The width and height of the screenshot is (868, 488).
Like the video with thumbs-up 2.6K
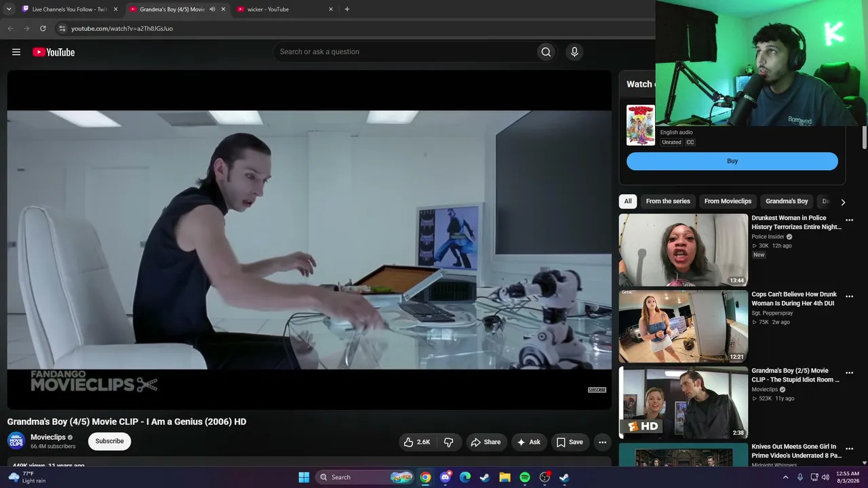tap(417, 442)
